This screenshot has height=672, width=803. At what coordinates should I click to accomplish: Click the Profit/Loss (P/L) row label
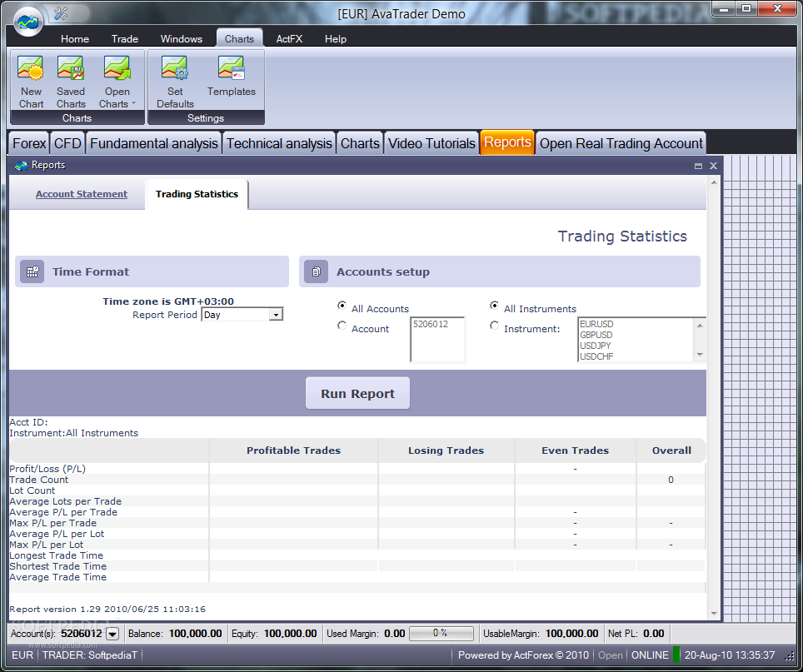point(47,469)
